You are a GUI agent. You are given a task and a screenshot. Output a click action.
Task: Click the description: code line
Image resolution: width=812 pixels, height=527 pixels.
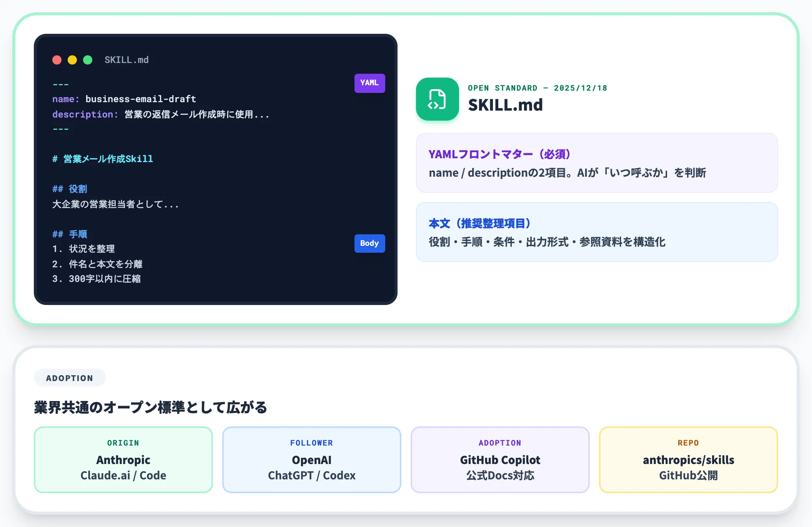[x=161, y=114]
